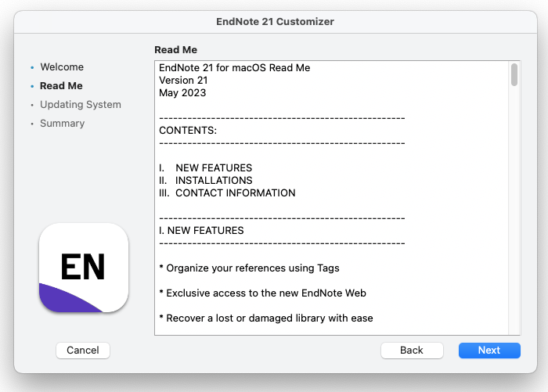Go back with the Back button
This screenshot has height=392, width=548.
412,350
